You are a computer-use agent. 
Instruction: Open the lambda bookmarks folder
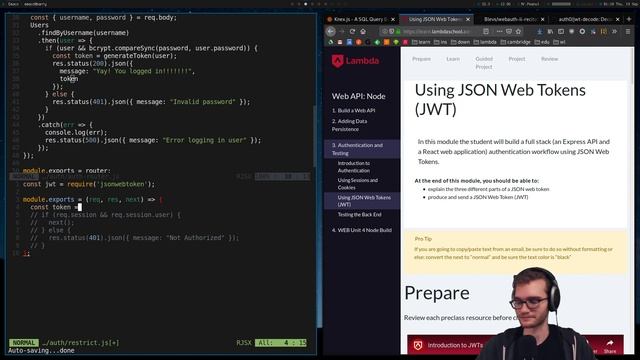(485, 42)
